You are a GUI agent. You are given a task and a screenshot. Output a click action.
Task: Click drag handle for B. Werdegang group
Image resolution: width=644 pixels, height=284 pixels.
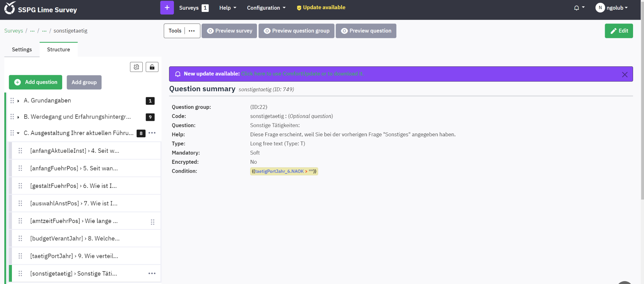12,117
